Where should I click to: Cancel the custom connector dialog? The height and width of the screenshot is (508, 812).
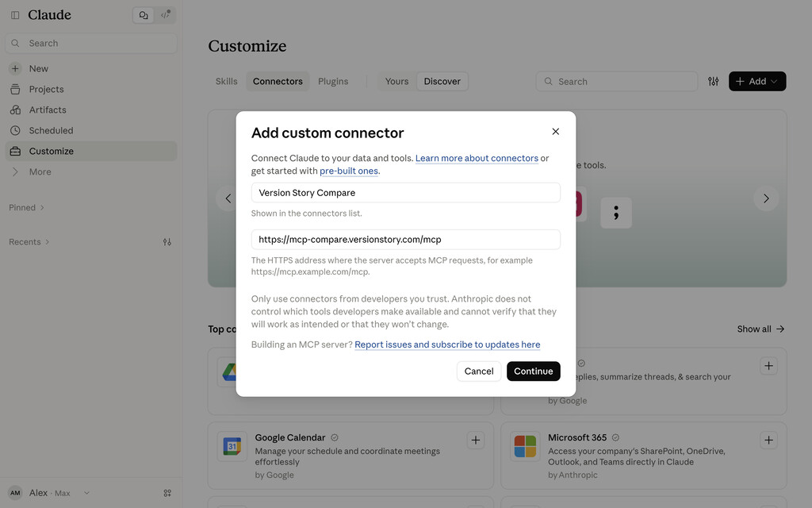[x=478, y=371]
